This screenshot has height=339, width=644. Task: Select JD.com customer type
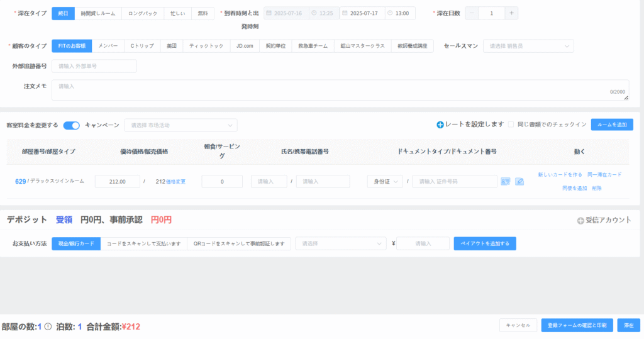[x=245, y=46]
